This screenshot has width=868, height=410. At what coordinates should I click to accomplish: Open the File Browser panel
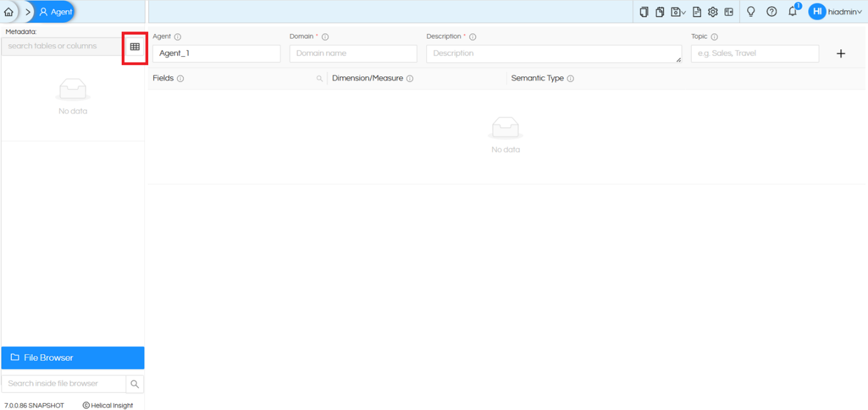pos(73,358)
